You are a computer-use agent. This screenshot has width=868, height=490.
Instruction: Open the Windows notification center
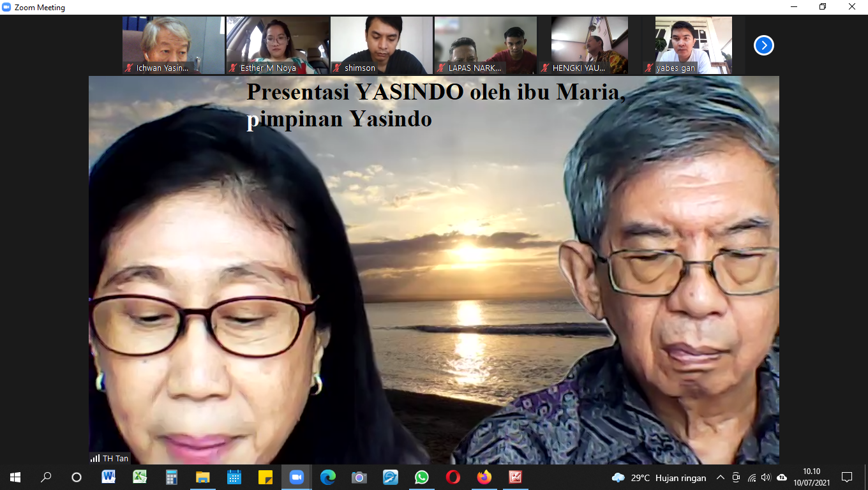[x=847, y=477]
